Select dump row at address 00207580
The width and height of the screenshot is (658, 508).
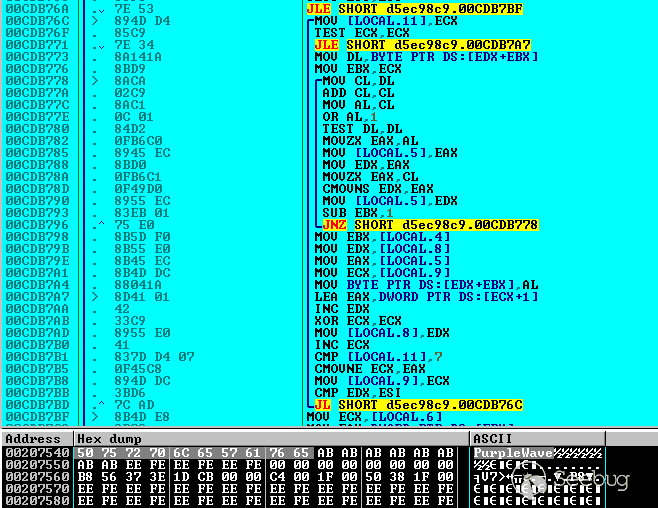303,501
